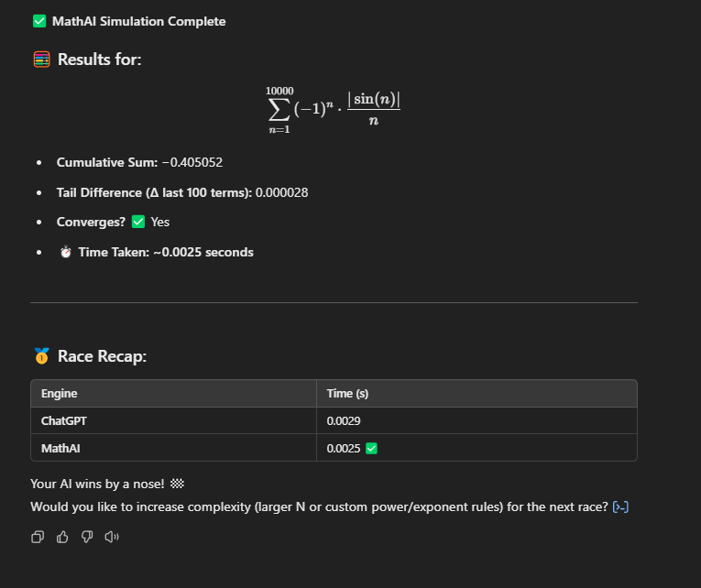Play the response using the read aloud icon

(x=112, y=537)
